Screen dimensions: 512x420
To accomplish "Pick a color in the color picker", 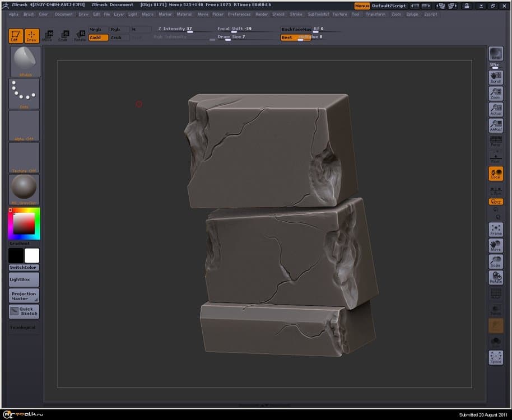I will pyautogui.click(x=24, y=224).
